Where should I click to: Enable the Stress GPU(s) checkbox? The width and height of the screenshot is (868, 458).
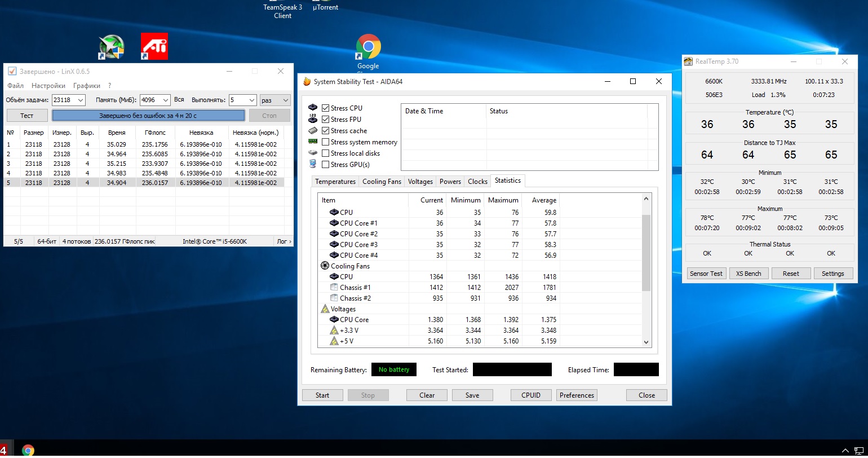[326, 165]
